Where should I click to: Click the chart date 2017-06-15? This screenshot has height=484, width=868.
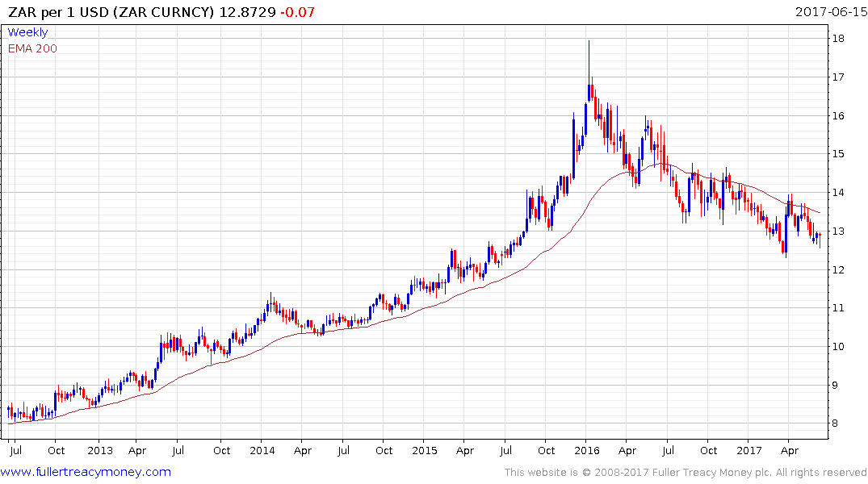coord(831,12)
